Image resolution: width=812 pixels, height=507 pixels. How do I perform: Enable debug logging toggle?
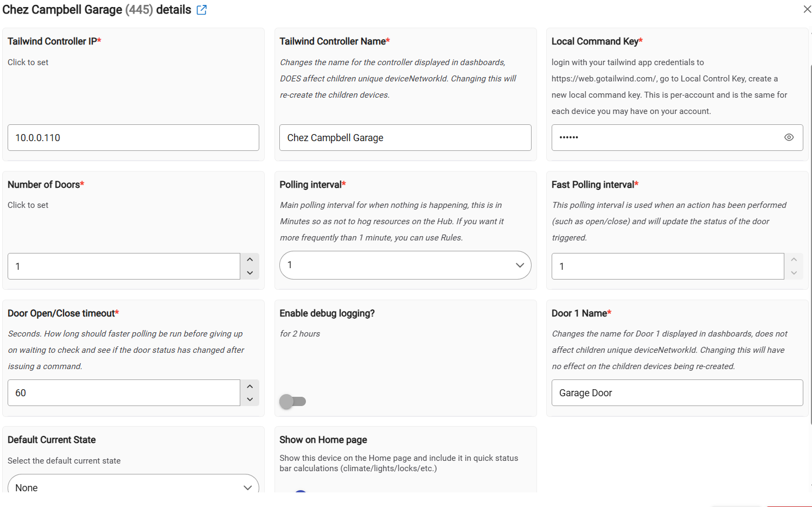(292, 402)
